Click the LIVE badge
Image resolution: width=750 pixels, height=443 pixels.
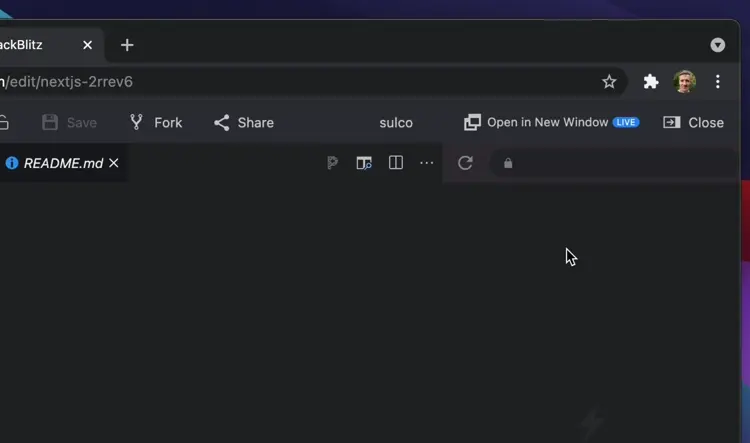(x=626, y=122)
